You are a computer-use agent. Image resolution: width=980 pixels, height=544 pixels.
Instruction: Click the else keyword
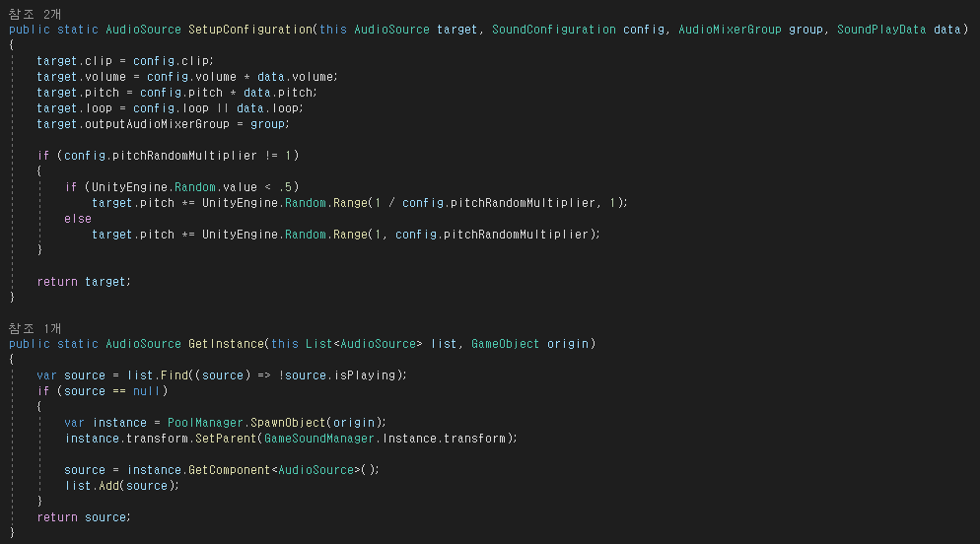(x=77, y=219)
